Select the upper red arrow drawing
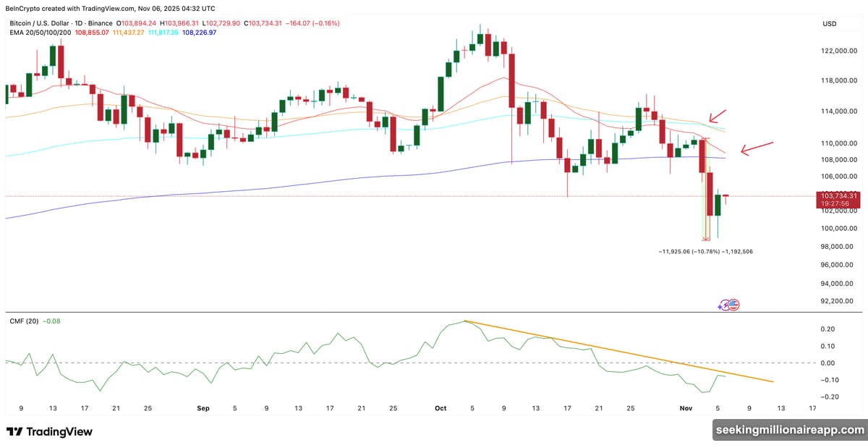 [x=717, y=116]
